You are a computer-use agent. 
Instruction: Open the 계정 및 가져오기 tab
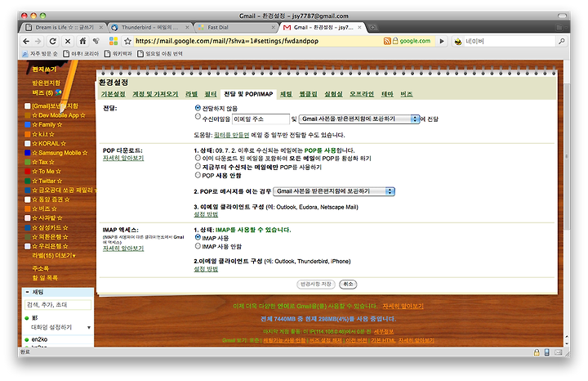[x=155, y=94]
